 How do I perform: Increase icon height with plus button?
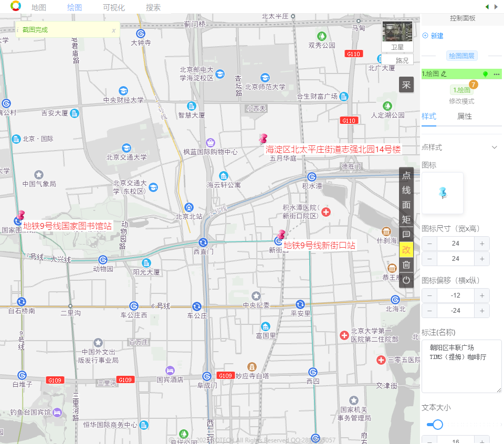coord(482,259)
